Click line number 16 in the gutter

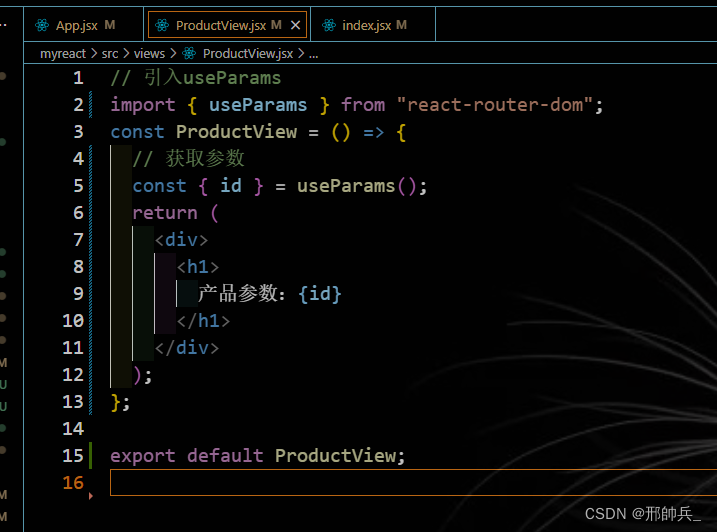[73, 483]
